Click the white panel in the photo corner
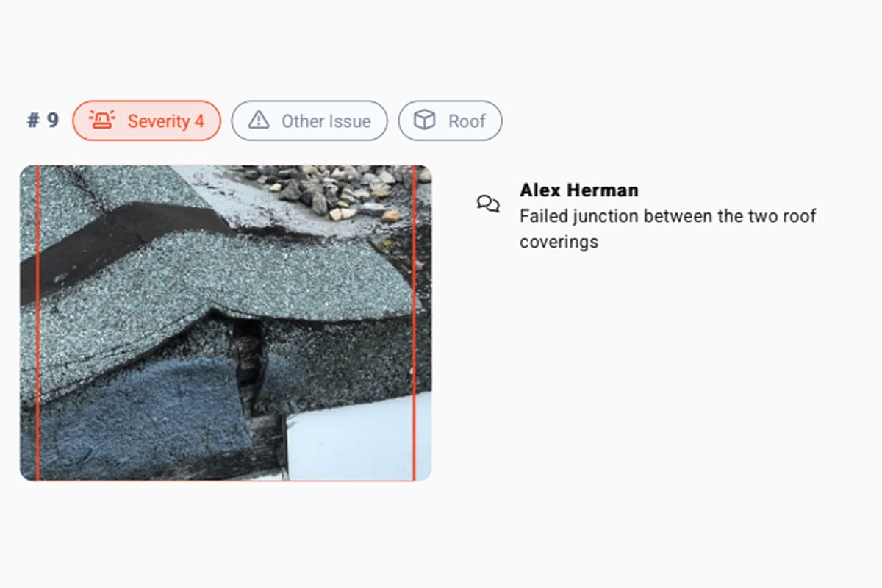Viewport: 882px width, 588px height. coord(351,441)
